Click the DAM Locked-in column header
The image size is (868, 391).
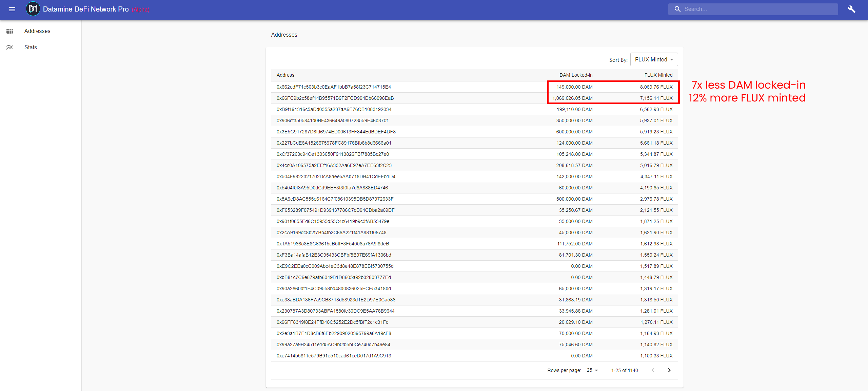576,75
